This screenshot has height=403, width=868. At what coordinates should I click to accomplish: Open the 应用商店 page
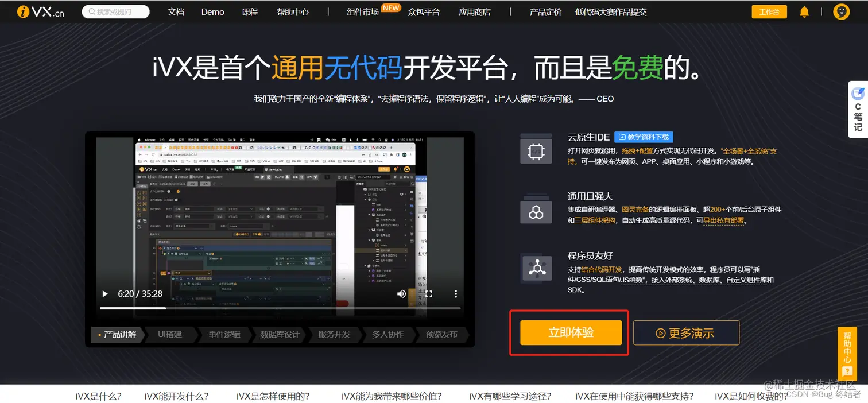click(x=475, y=12)
